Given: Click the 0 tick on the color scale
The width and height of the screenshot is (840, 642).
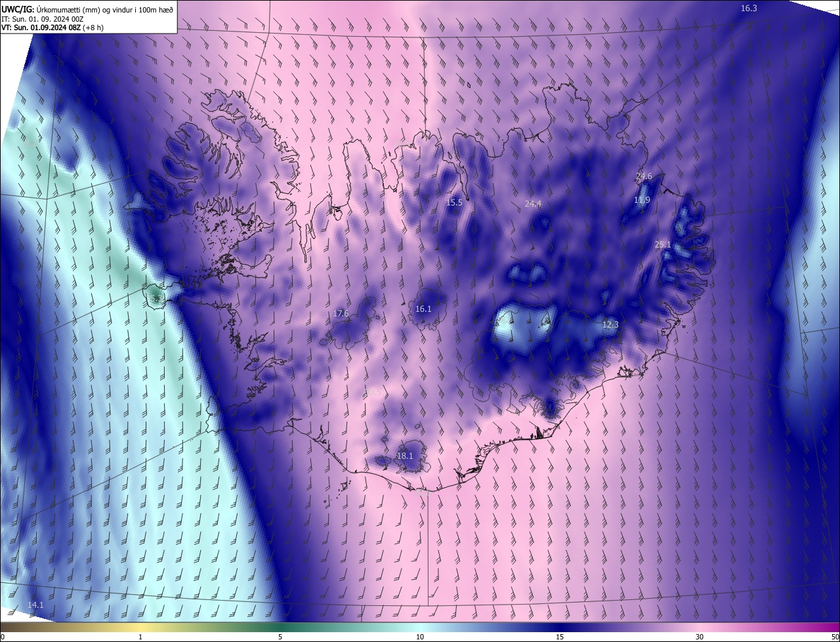Looking at the screenshot, I should tap(3, 637).
